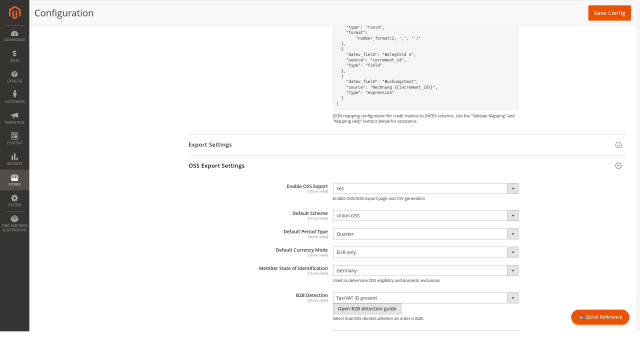This screenshot has width=640, height=360.
Task: Open the Default Scheme dropdown
Action: point(426,216)
